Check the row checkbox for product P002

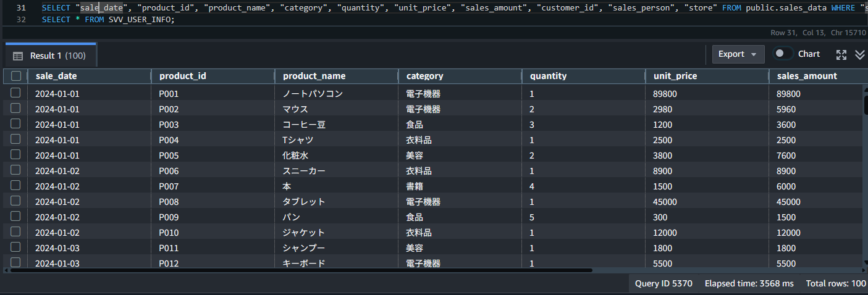point(15,109)
